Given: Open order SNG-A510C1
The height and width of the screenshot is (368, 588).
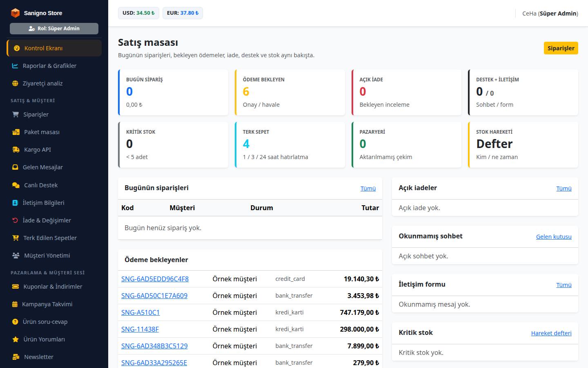Looking at the screenshot, I should (140, 312).
